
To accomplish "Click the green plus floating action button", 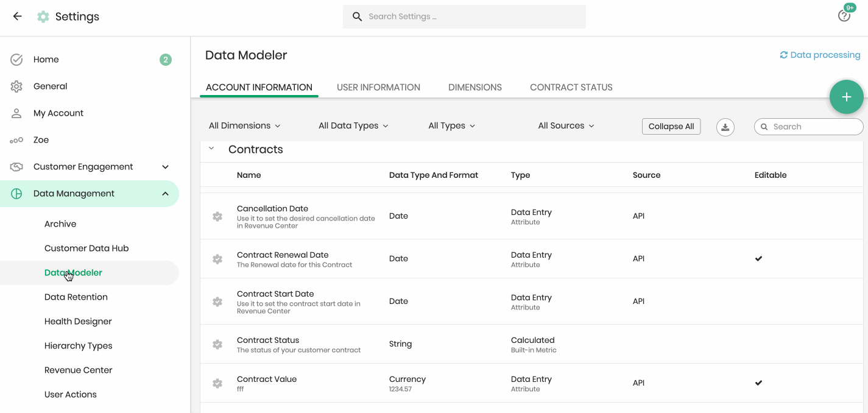I will (x=846, y=97).
